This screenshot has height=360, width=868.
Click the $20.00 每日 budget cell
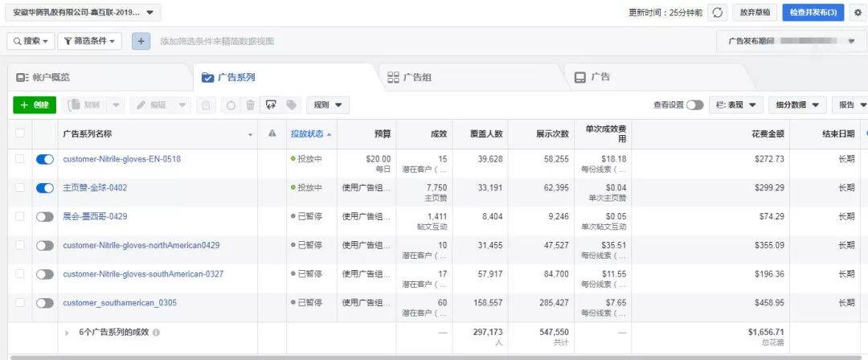pyautogui.click(x=366, y=163)
